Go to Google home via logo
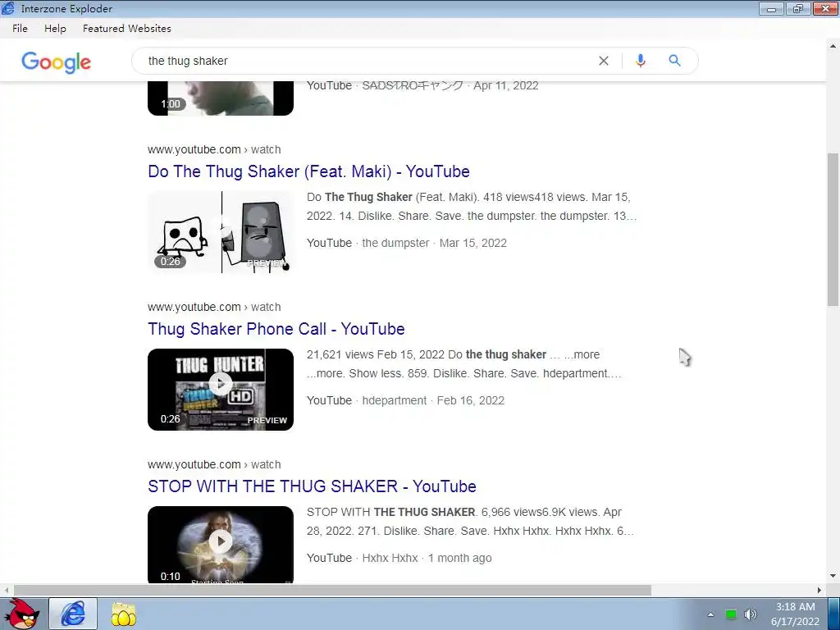 click(x=57, y=62)
